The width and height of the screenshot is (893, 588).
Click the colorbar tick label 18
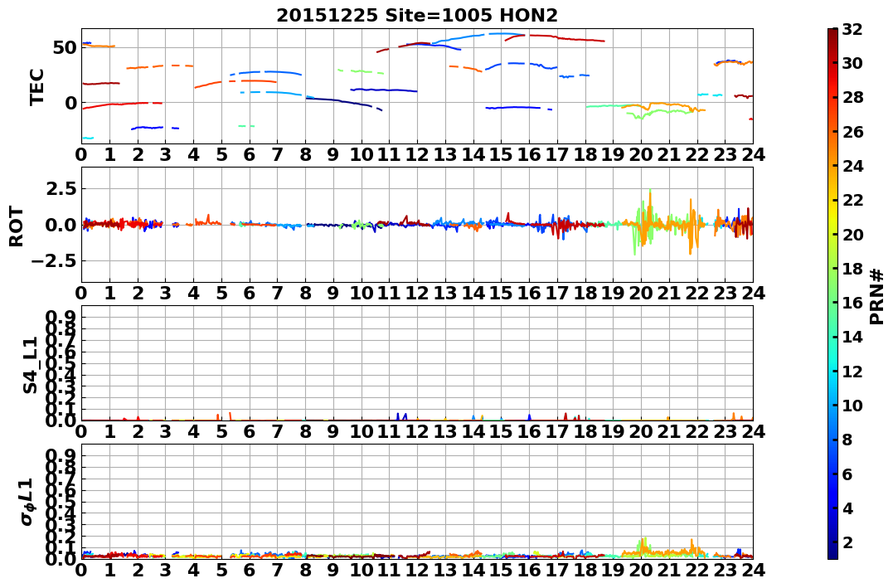(852, 269)
